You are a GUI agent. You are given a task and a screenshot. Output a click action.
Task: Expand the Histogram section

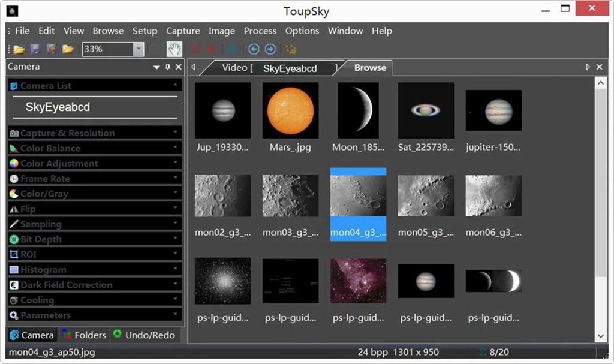click(95, 270)
